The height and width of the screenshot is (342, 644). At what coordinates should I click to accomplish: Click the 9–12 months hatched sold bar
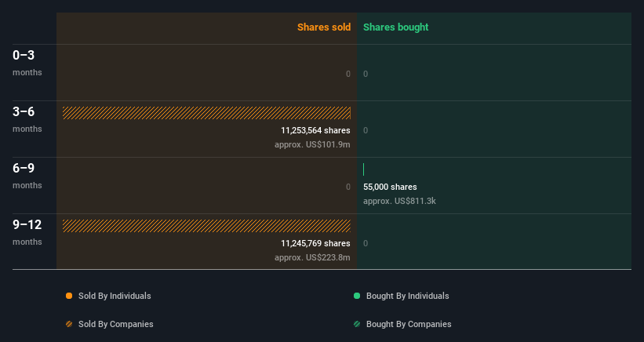[206, 226]
